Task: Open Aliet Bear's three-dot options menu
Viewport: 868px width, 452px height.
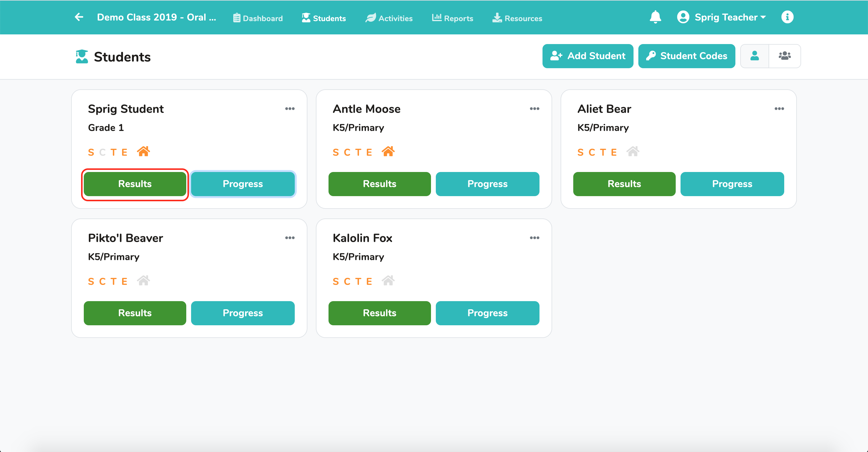Action: coord(779,109)
